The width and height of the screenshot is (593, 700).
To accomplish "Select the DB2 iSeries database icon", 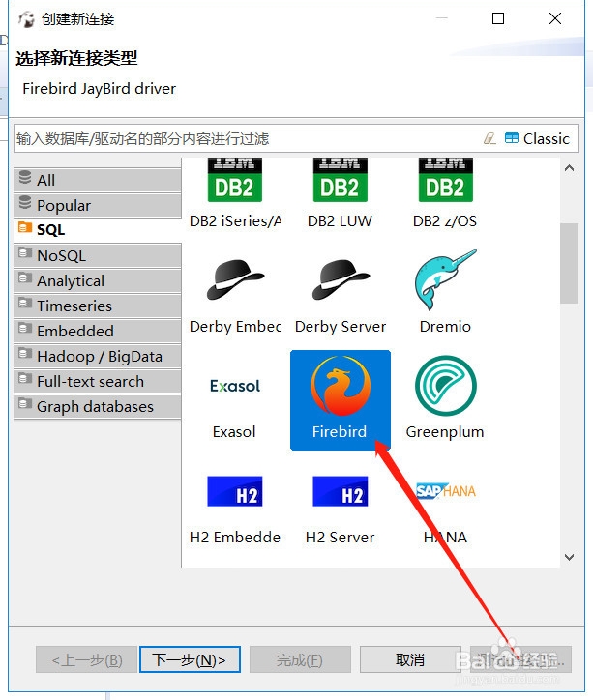I will click(235, 181).
